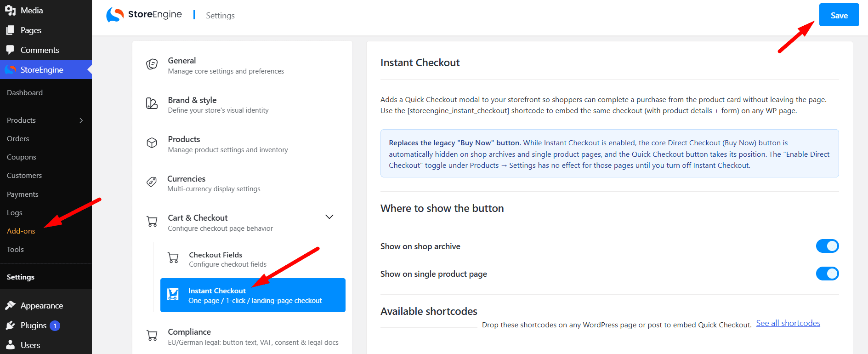Click the 'Manage product settings and inventory' text
The image size is (868, 354).
(x=228, y=150)
